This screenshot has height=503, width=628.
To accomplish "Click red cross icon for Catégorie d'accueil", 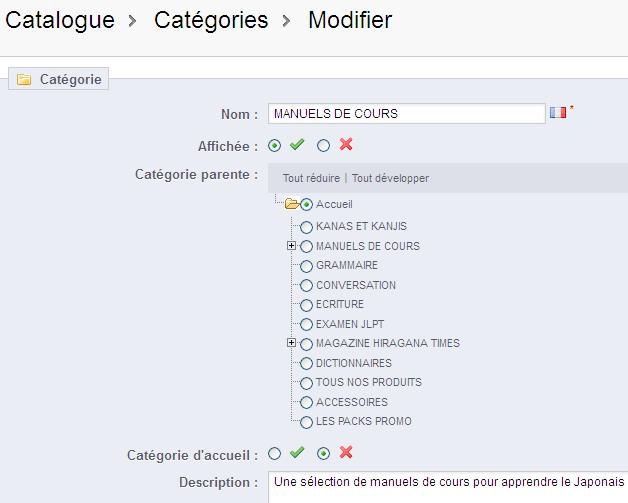I will pos(346,453).
